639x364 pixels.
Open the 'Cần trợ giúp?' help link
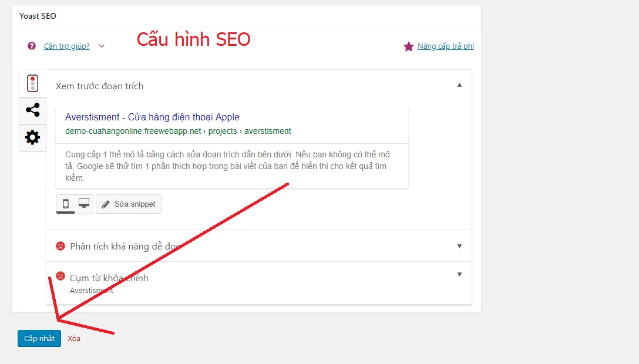point(67,46)
